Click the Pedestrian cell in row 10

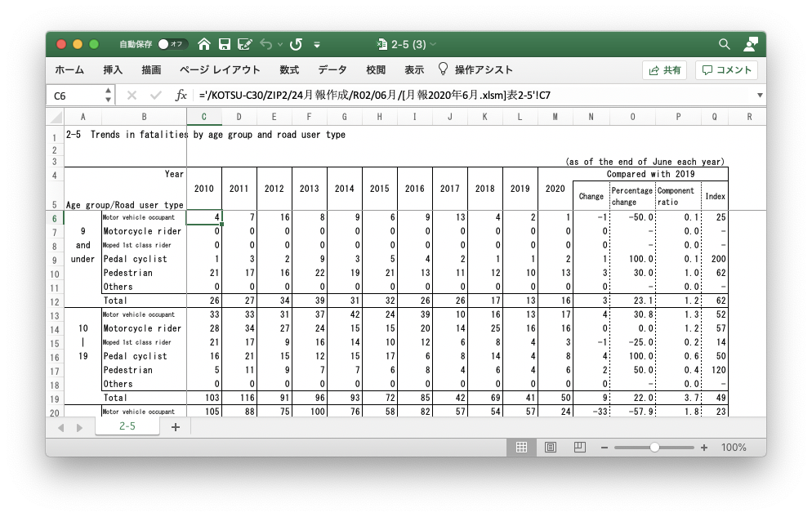(x=144, y=273)
